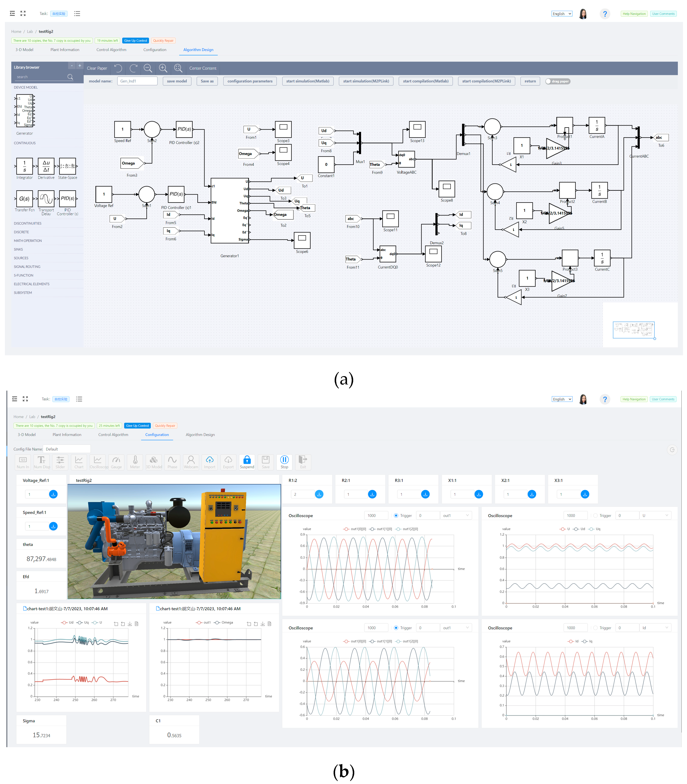The height and width of the screenshot is (784, 687).
Task: Click the Import cloud icon
Action: (209, 460)
